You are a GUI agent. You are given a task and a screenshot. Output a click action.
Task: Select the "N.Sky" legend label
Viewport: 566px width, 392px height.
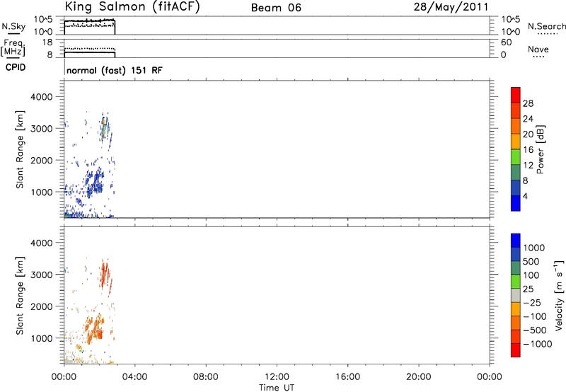13,26
